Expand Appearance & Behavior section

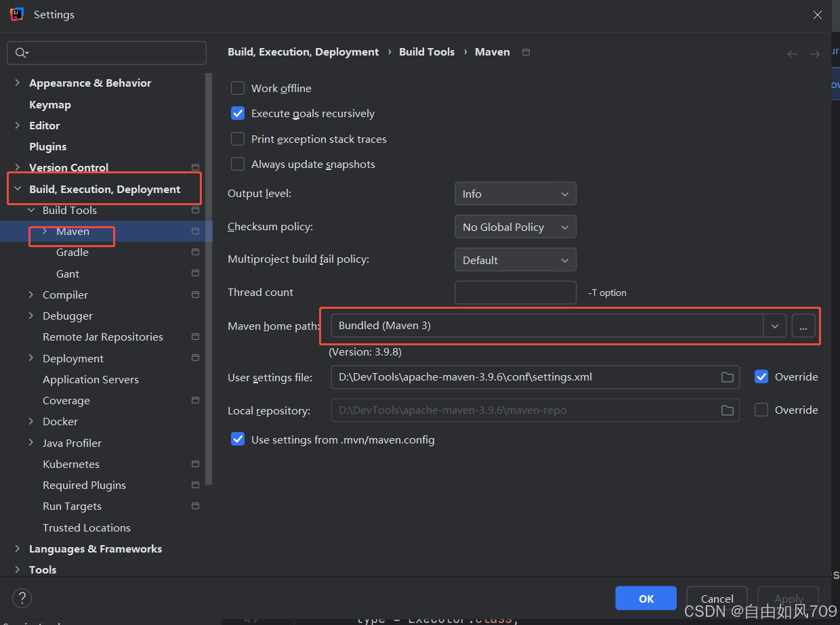[x=18, y=83]
